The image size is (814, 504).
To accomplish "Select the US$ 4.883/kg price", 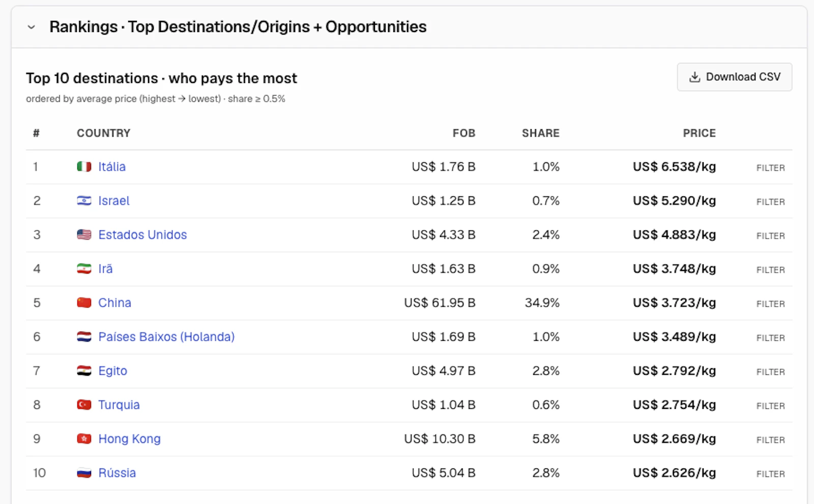I will [675, 235].
